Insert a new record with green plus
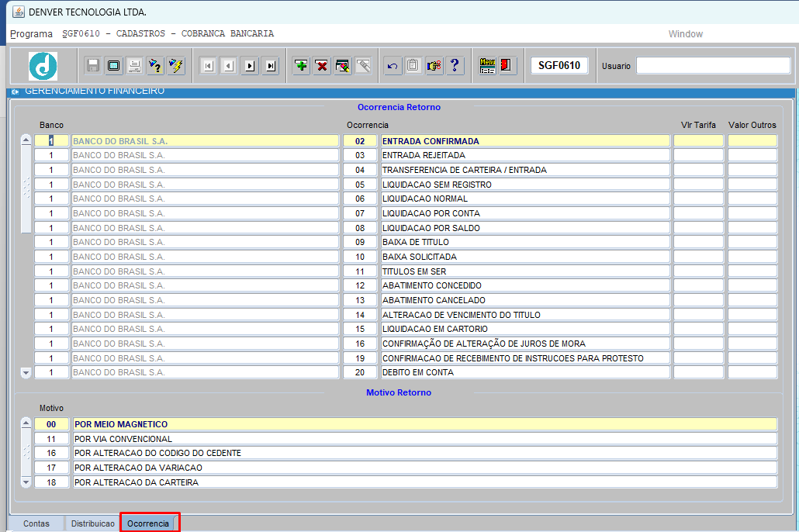799x532 pixels. [301, 66]
